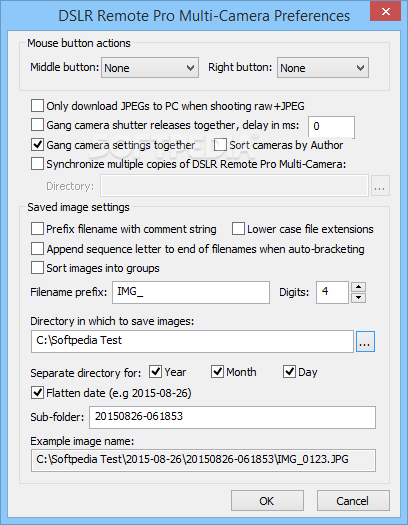Viewport: 408px width, 525px height.
Task: Toggle Sort images into groups
Action: (x=37, y=268)
